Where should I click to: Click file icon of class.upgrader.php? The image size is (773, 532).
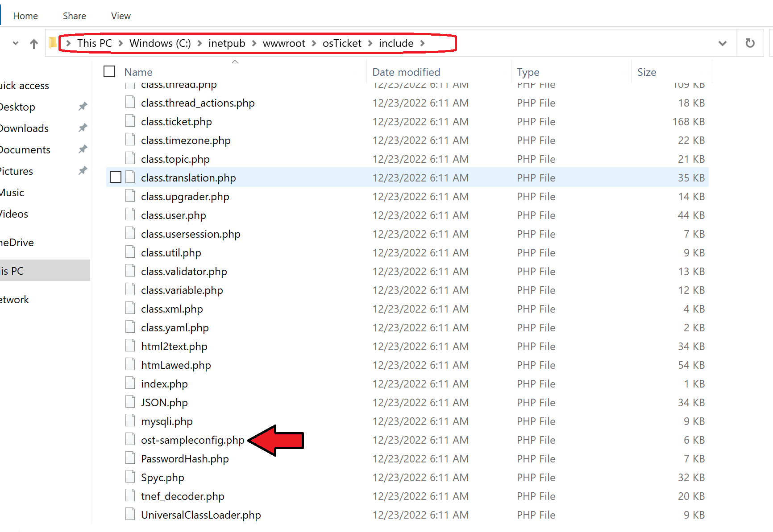130,196
